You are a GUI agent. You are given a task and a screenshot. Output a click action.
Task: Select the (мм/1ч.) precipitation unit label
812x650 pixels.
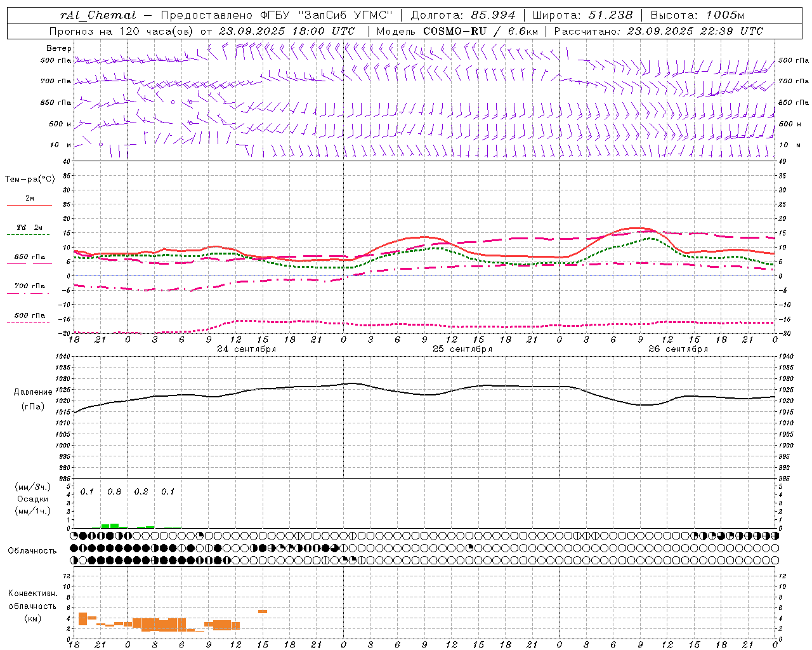(x=33, y=511)
